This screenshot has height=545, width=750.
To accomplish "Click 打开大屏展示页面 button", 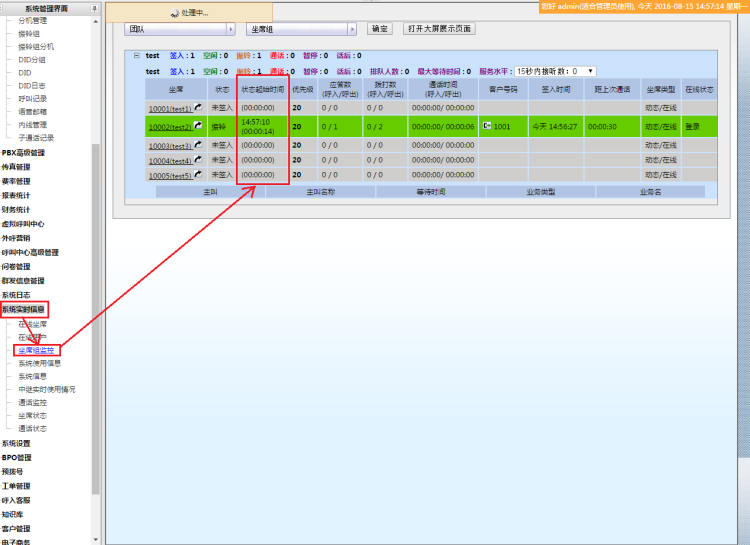I will coord(439,29).
